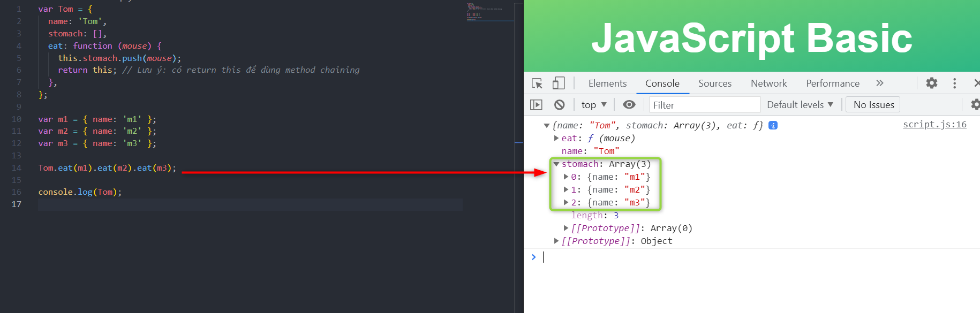Activate the inspect element picker icon
Viewport: 980px width, 313px height.
coord(537,83)
